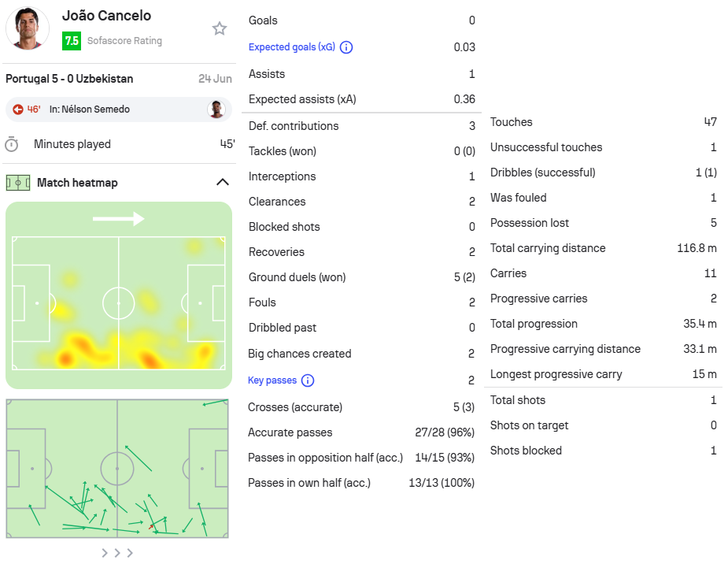Click the minutes played stopwatch icon
728x564 pixels.
tap(12, 144)
